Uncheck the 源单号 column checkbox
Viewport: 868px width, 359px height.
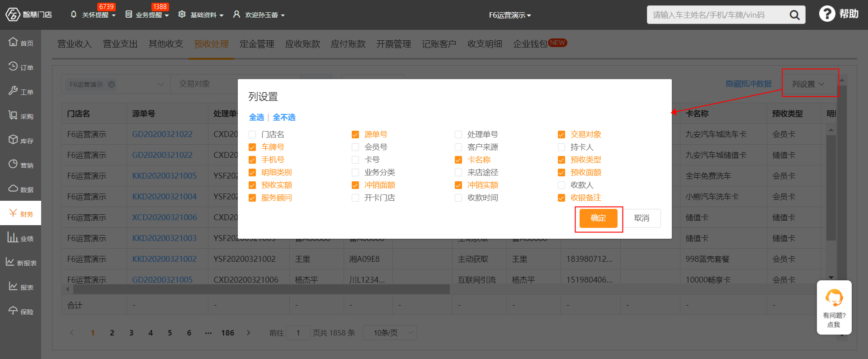(x=355, y=135)
